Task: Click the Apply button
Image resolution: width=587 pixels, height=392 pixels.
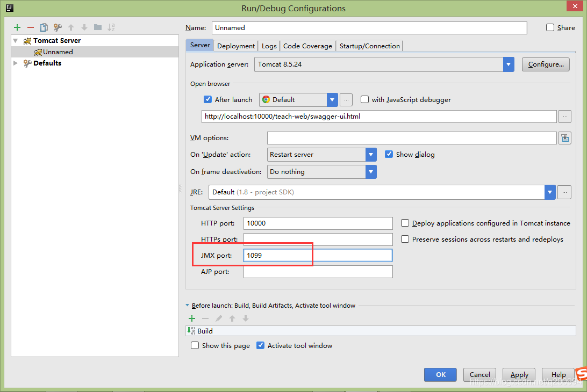Action: [x=519, y=374]
